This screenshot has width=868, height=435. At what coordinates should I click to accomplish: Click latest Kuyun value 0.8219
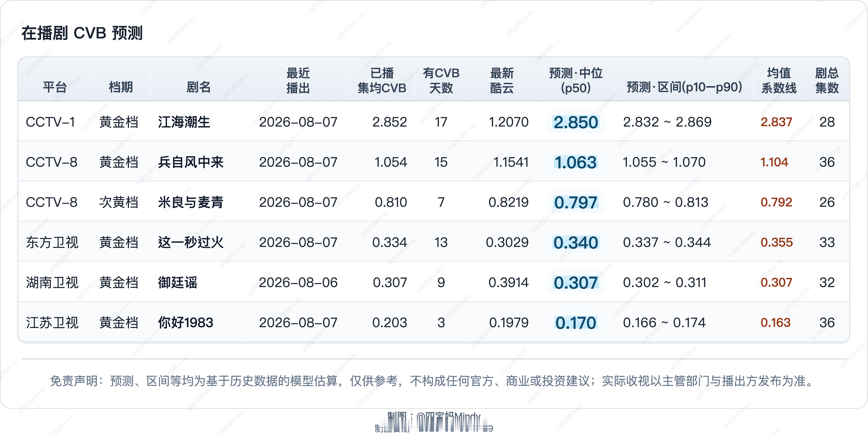[508, 202]
